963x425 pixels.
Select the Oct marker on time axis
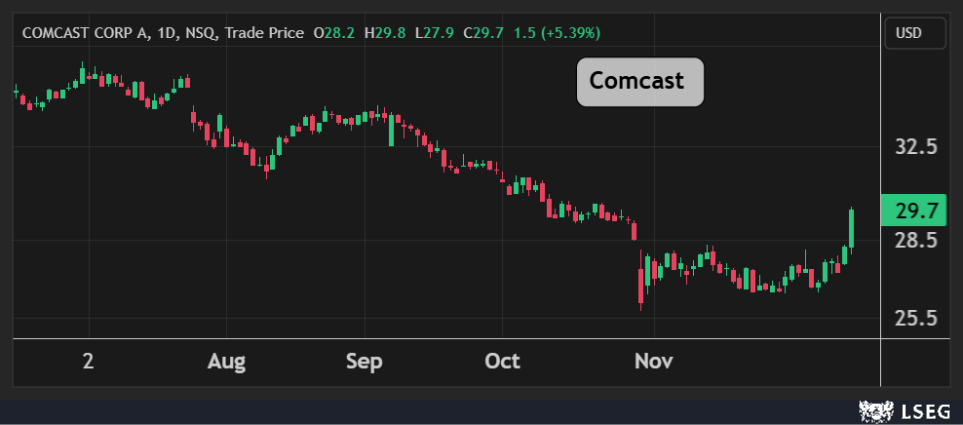click(502, 361)
